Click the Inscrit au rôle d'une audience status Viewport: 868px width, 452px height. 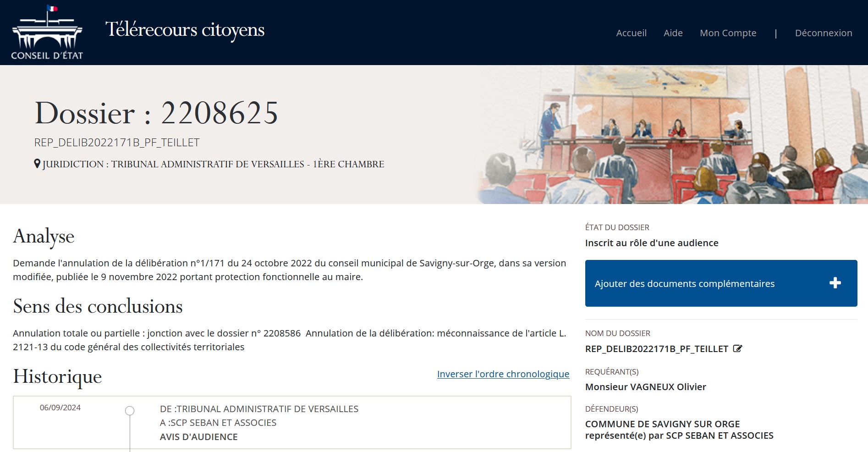click(651, 243)
